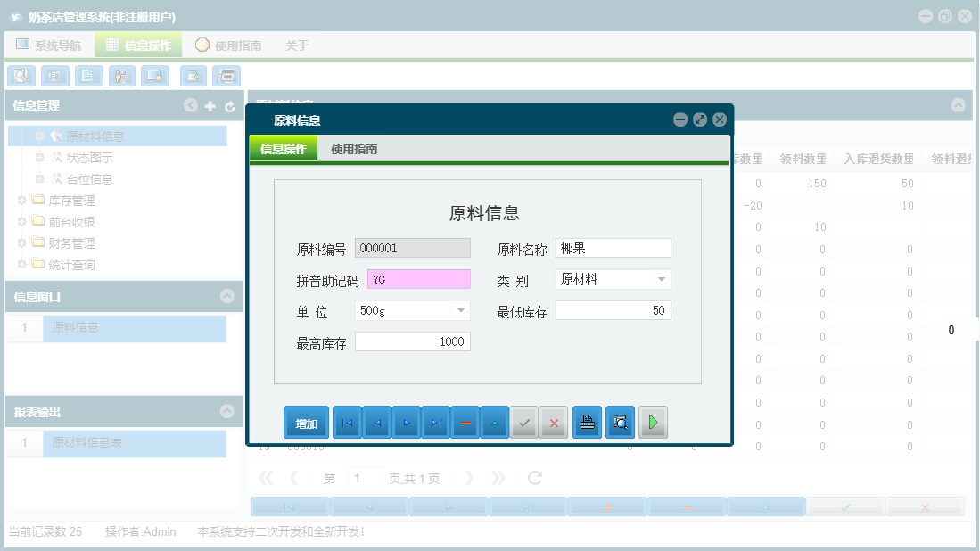Click the edit up-triangle button in dialog
This screenshot has width=980, height=551.
(x=495, y=423)
